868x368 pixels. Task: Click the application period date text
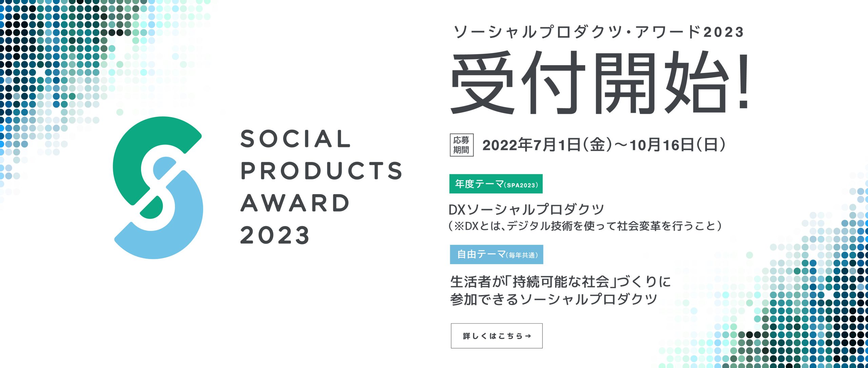pos(604,145)
